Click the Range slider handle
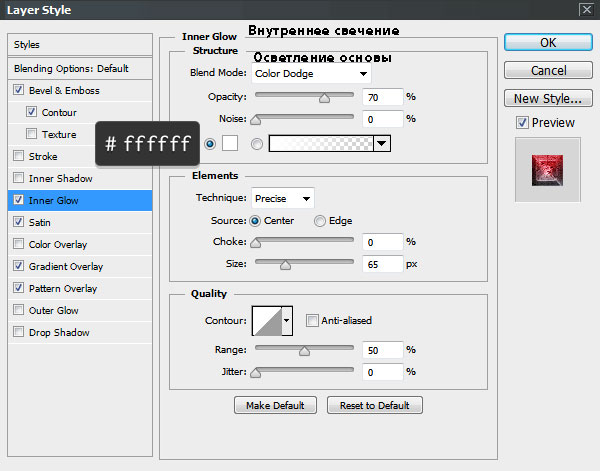600x471 pixels. [304, 351]
